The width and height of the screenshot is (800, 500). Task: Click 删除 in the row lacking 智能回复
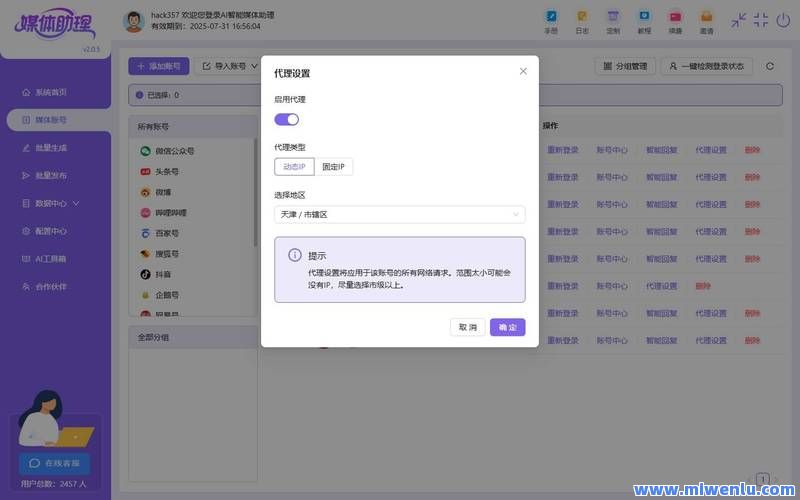coord(703,286)
